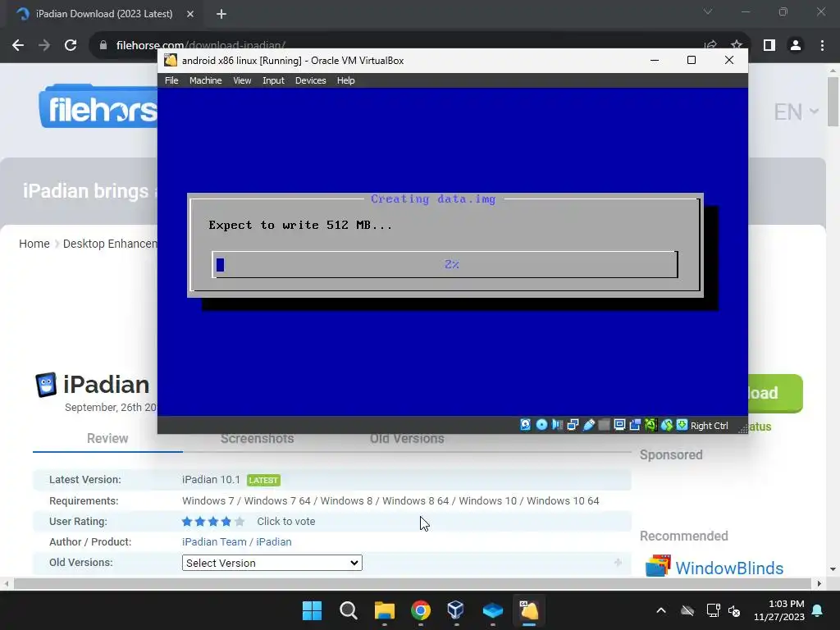Switch to the Review tab

[x=107, y=438]
